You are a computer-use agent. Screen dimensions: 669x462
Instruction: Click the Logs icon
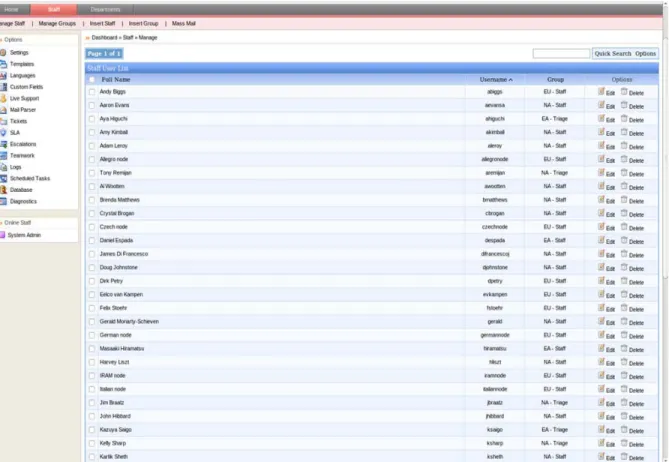click(3, 167)
